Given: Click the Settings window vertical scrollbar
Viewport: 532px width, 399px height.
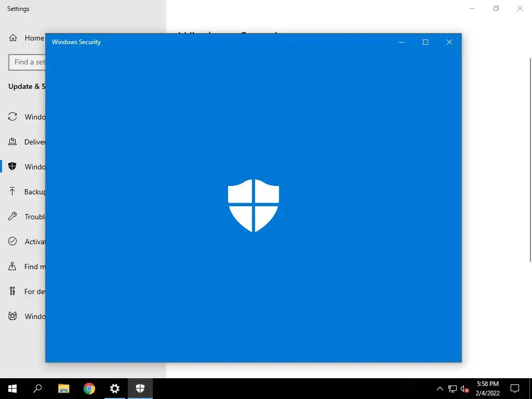Looking at the screenshot, I should point(530,159).
